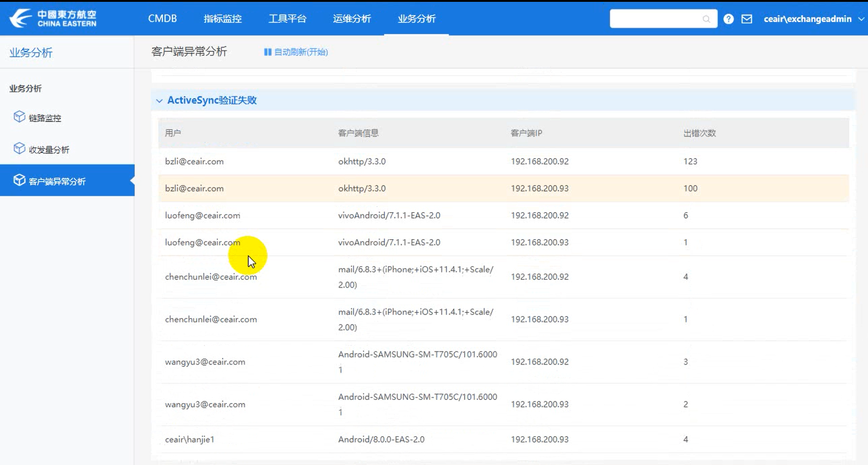Click the cube icon beside 客户端异常分析

[x=19, y=180]
